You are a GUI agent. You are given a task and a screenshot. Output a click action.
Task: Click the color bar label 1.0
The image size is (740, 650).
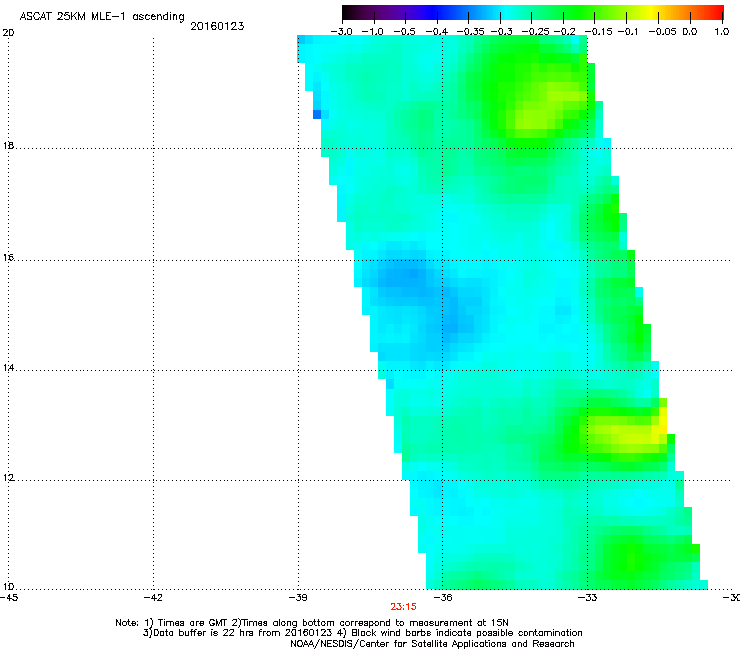(x=722, y=32)
